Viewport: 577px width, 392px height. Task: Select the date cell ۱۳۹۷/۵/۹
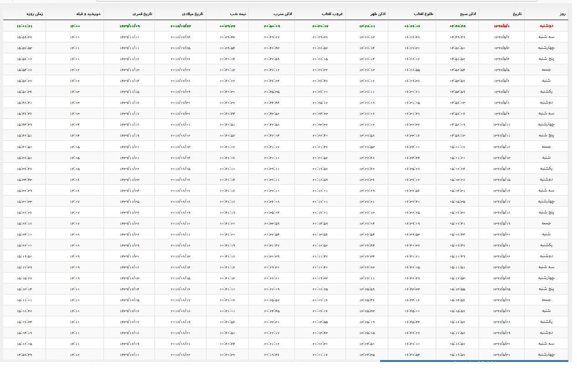[x=502, y=113]
